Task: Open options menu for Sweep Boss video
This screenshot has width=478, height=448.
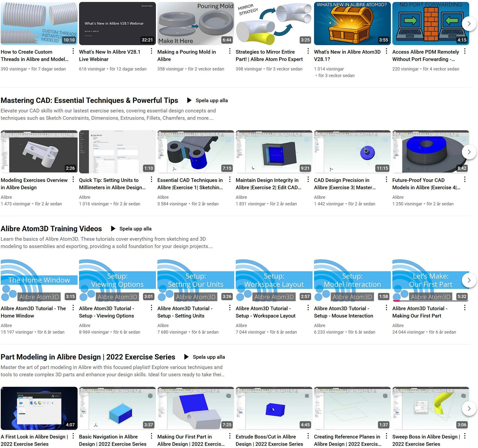Action: click(x=465, y=436)
